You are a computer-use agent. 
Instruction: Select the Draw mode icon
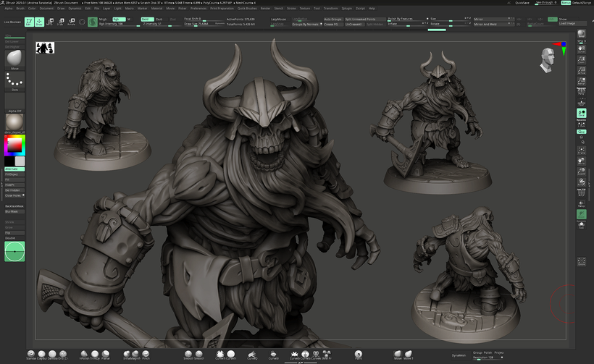pos(40,22)
